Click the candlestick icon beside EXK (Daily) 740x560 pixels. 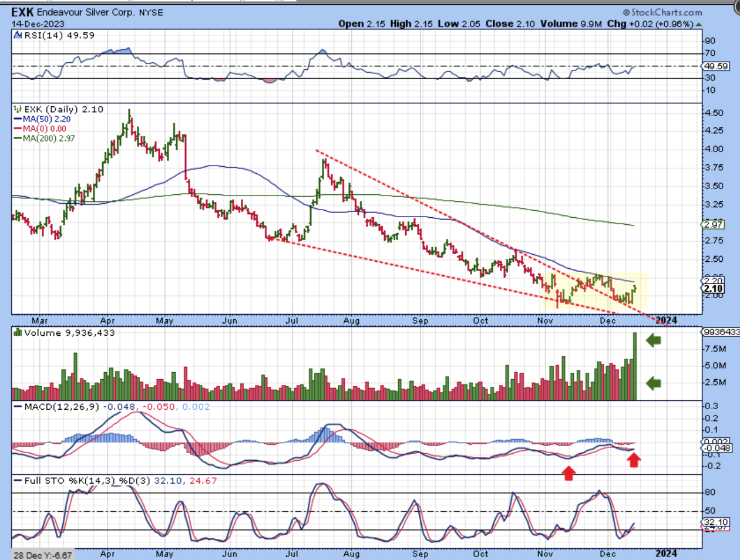[x=18, y=109]
